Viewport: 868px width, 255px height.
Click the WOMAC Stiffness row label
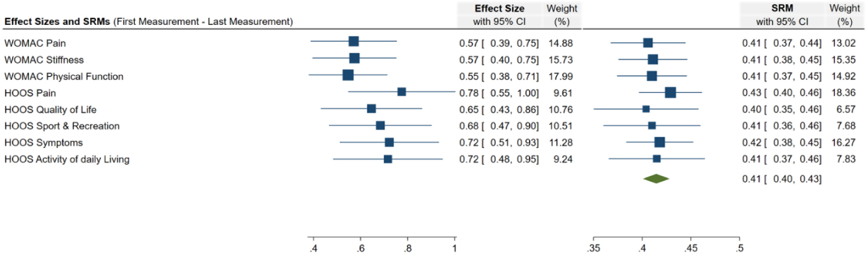(44, 60)
